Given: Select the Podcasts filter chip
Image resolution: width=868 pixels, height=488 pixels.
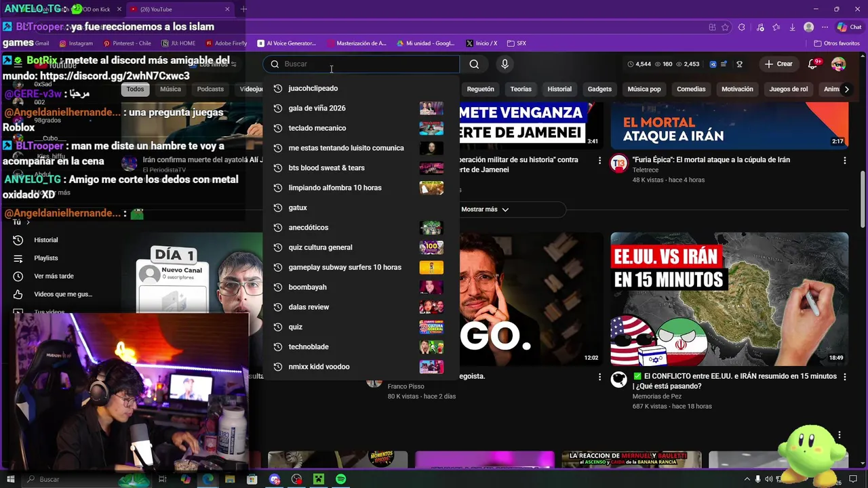Looking at the screenshot, I should click(210, 89).
